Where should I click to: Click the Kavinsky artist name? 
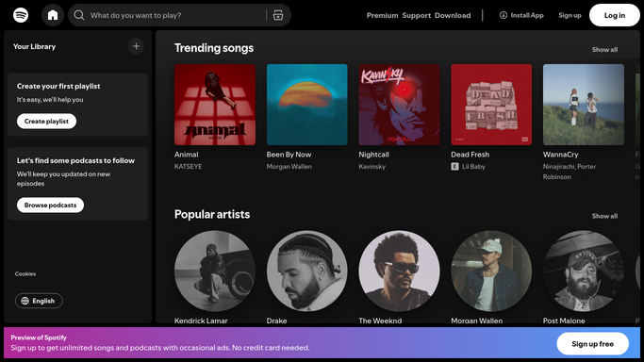(372, 166)
